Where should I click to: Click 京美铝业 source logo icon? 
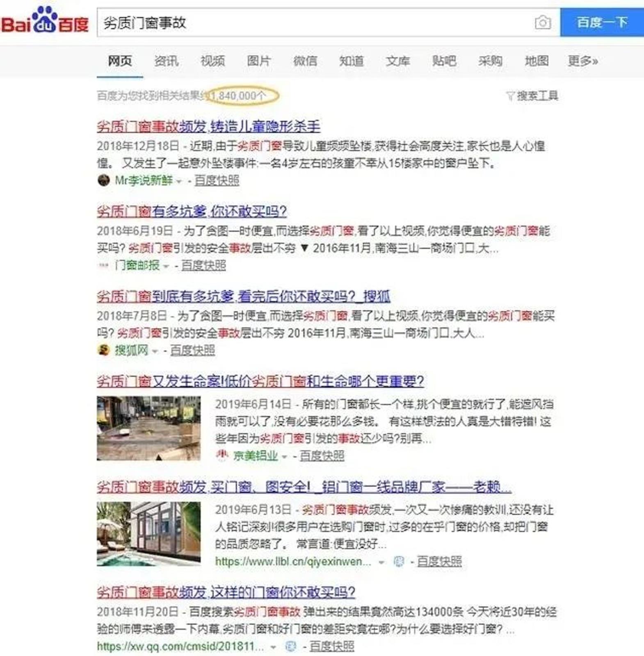222,455
